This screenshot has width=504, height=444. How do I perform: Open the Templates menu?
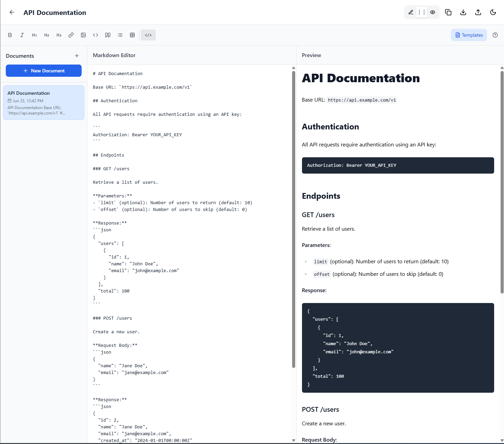click(469, 35)
